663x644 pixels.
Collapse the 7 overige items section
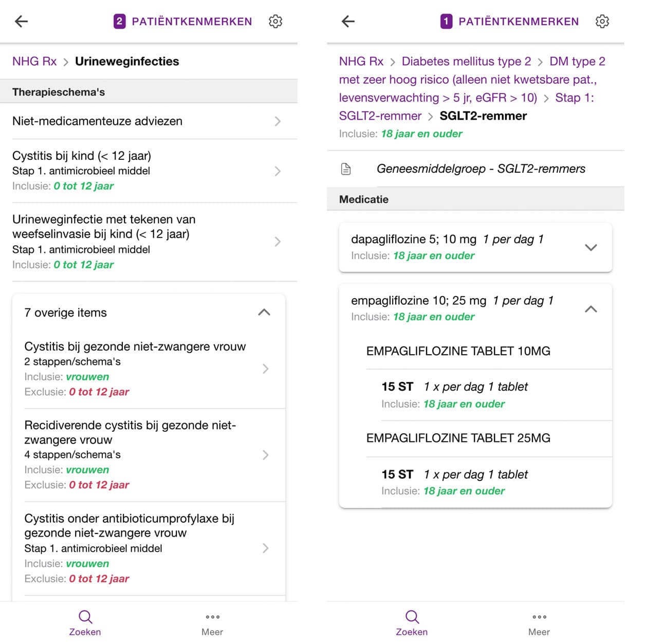264,312
